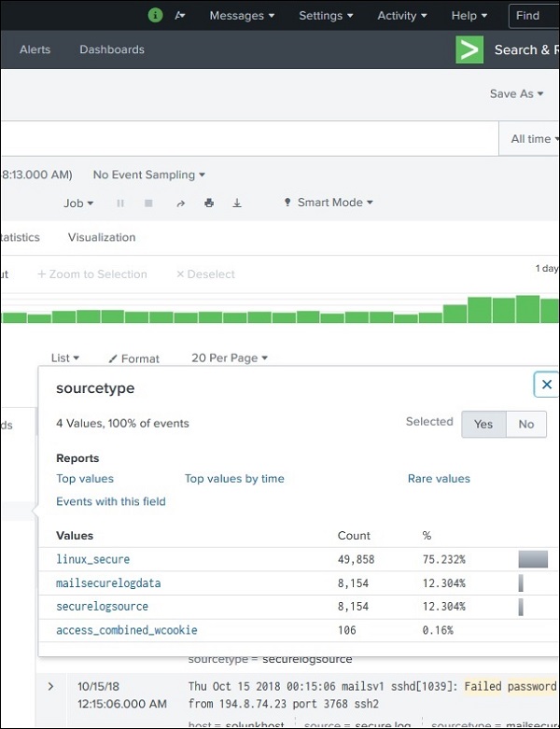Export results with the download icon
This screenshot has height=729, width=560.
[x=237, y=203]
